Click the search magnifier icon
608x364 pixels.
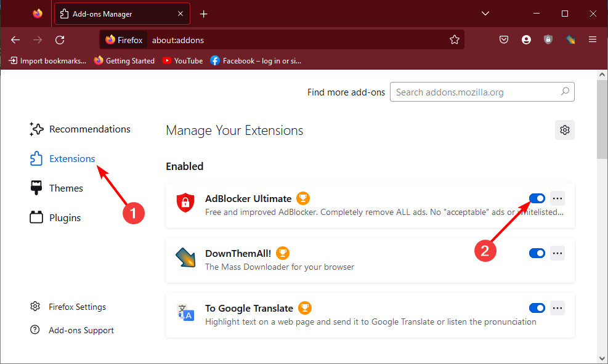pos(565,92)
